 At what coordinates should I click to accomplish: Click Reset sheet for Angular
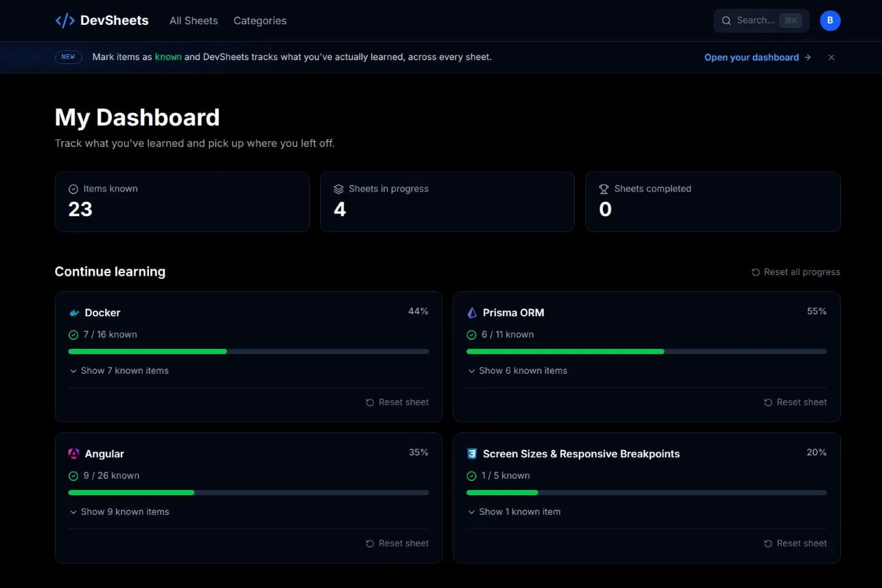coord(397,544)
